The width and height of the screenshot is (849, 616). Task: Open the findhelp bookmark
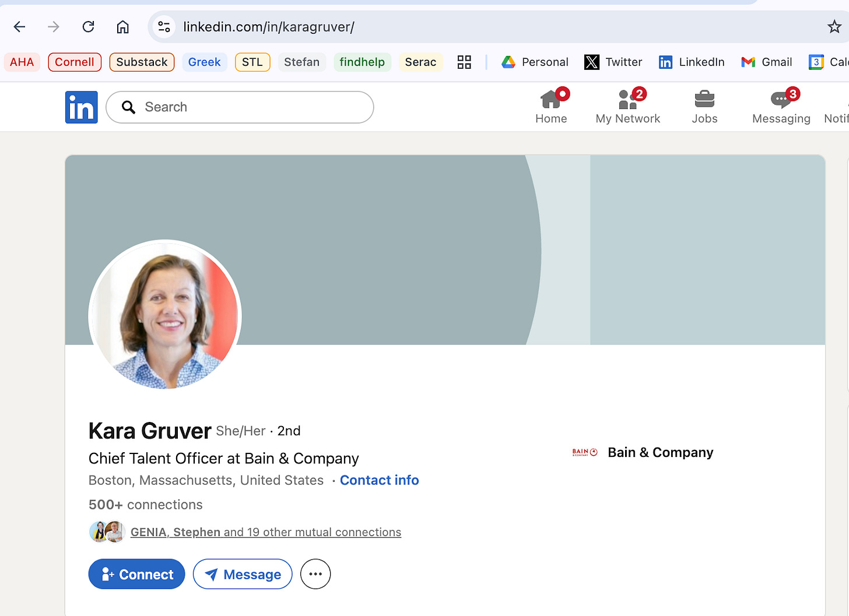[362, 62]
